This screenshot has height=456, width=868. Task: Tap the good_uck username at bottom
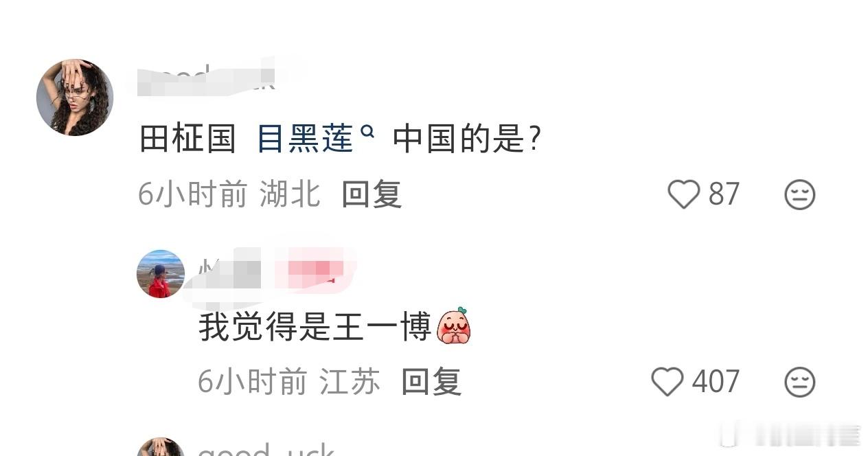point(266,448)
